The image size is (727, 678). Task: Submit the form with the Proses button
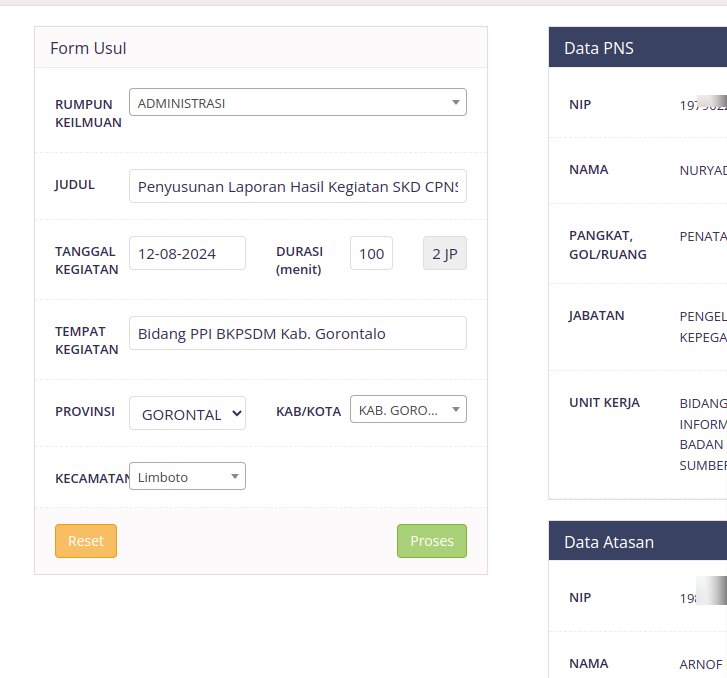click(431, 541)
